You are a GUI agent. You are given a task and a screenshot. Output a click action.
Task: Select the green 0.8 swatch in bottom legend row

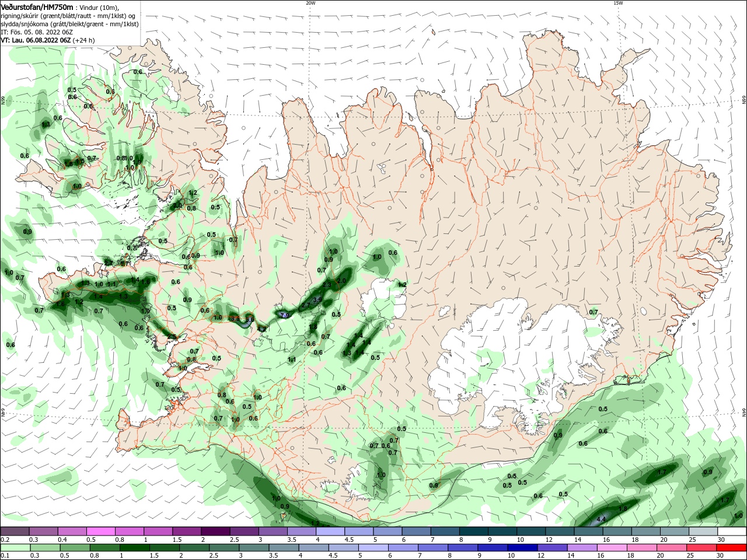tap(105, 548)
